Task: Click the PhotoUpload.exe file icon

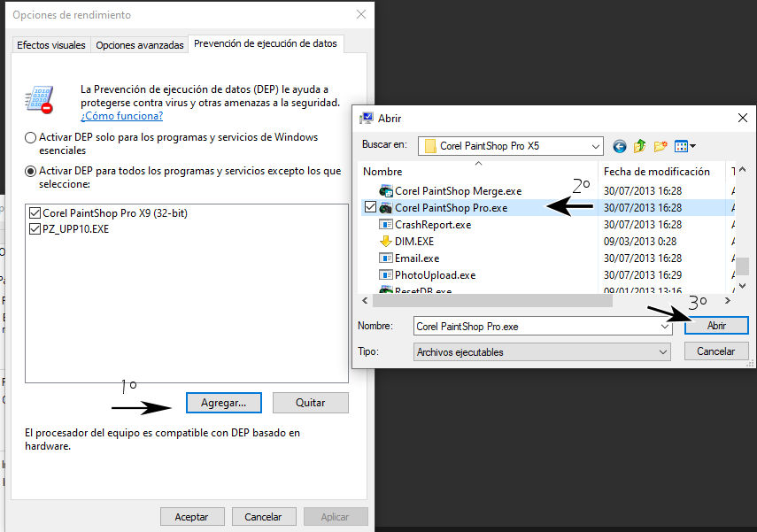Action: coord(386,275)
